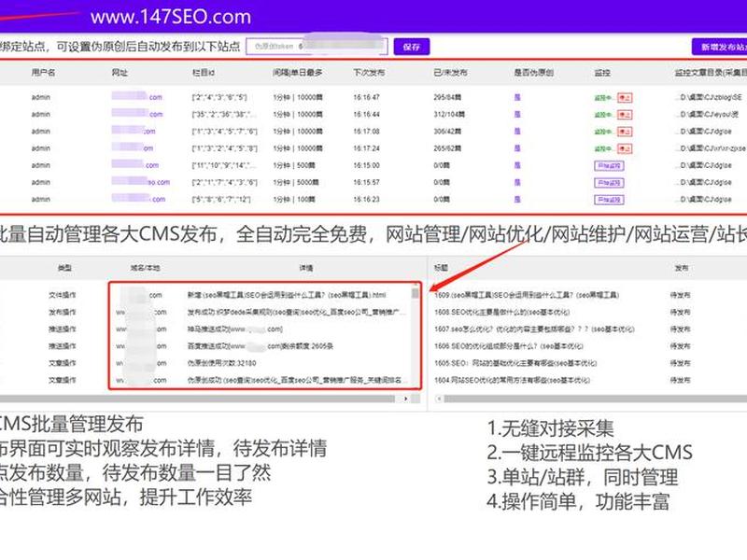This screenshot has height=560, width=747.
Task: Select the 1分钟 | 100篇 interval cell
Action: tap(294, 199)
